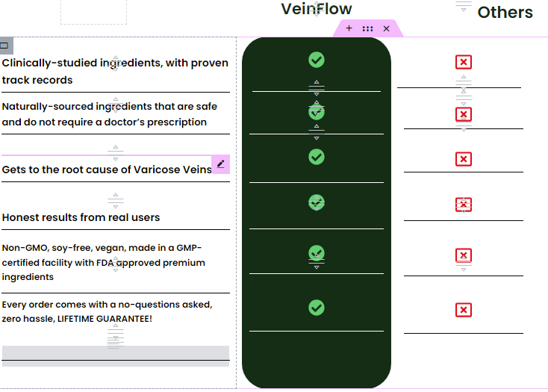
Task: Select green checkmark in the root cause row
Action: (317, 157)
